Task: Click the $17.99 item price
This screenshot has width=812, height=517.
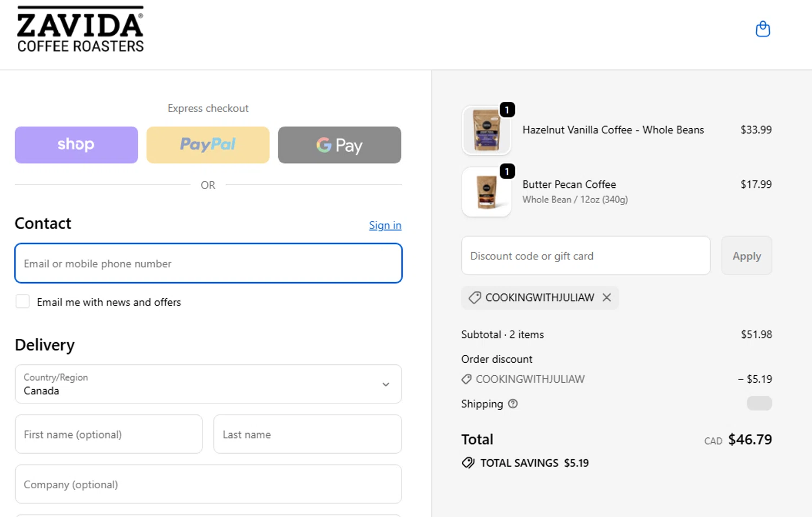Action: (x=756, y=185)
